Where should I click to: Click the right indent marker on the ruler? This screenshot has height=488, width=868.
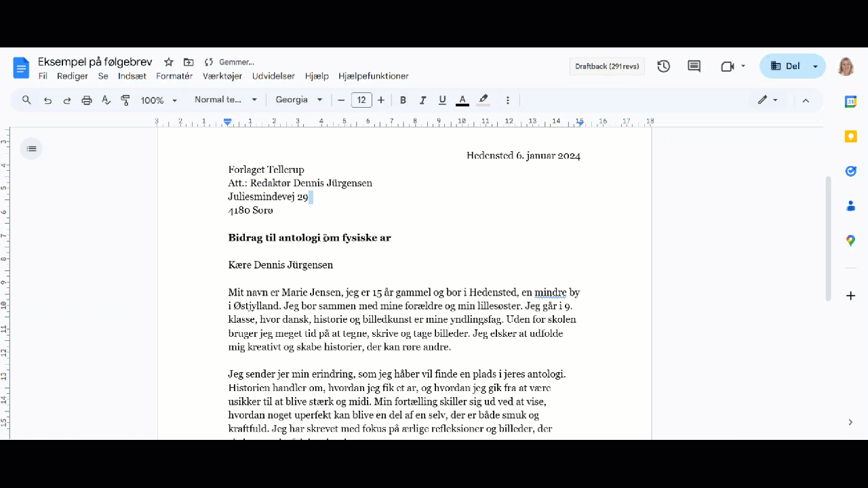pos(580,123)
